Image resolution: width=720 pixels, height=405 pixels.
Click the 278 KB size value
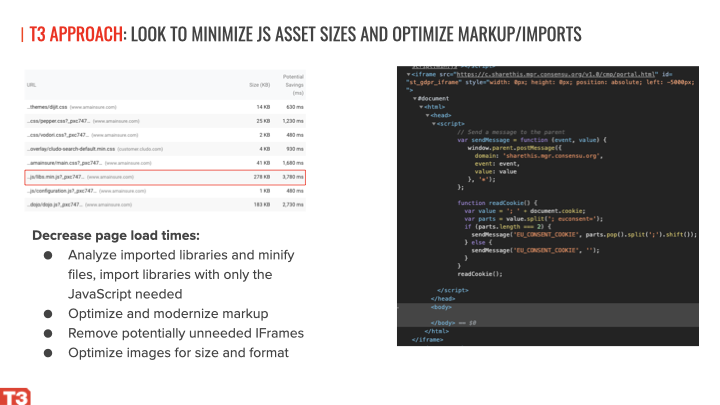pos(262,177)
